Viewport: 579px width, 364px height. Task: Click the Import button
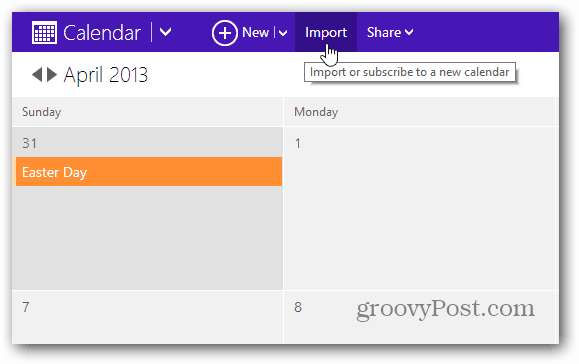326,32
